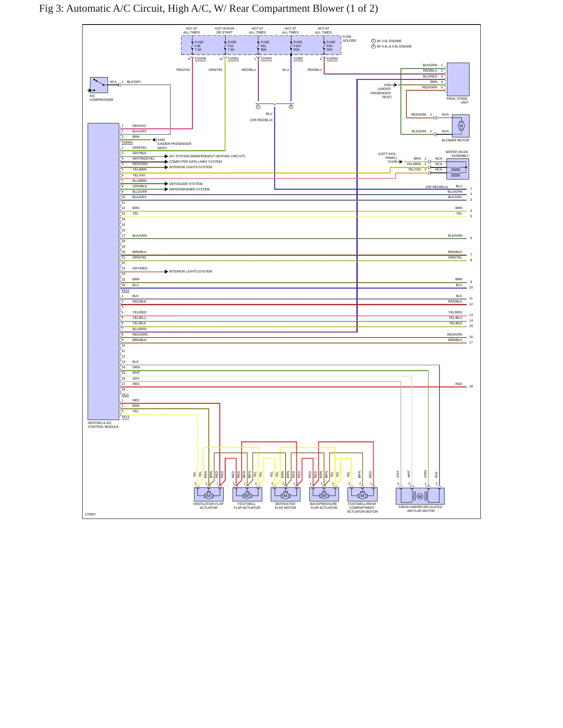
Task: Click the Heating & A/C Control Module block
Action: pos(103,271)
